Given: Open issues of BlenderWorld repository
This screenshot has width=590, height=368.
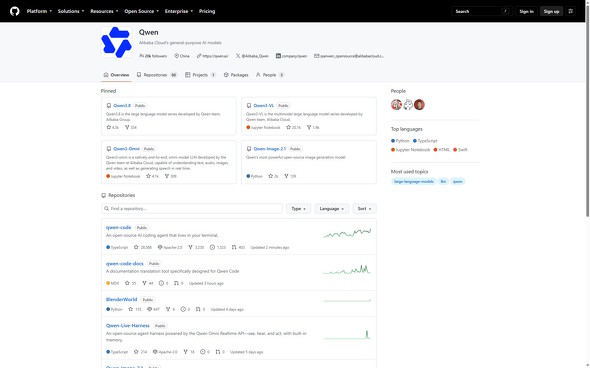Looking at the screenshot, I should click(186, 309).
